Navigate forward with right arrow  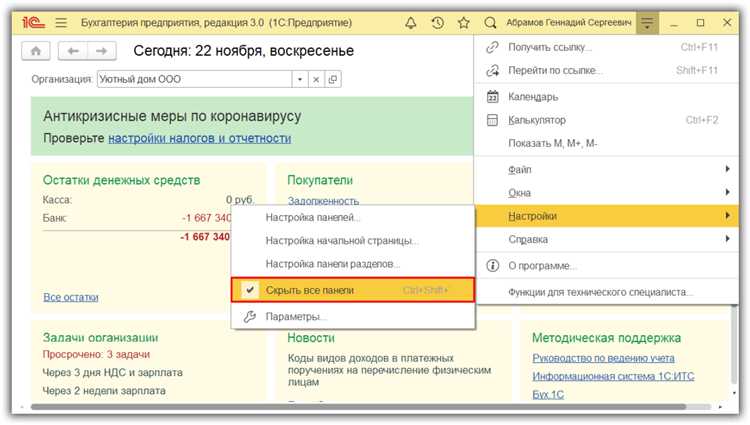click(x=101, y=50)
